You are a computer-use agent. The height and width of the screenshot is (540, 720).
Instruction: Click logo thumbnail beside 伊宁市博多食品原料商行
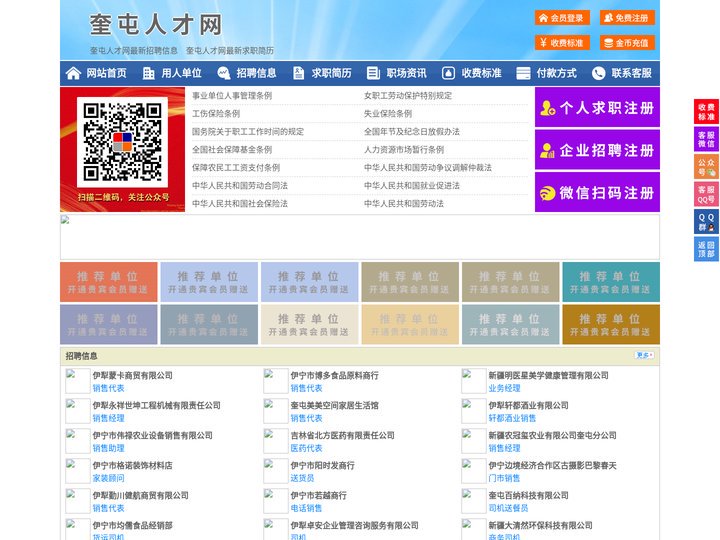click(x=276, y=381)
